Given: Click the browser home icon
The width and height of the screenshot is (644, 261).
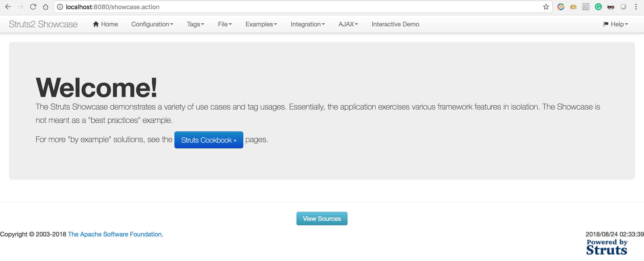Looking at the screenshot, I should tap(45, 7).
